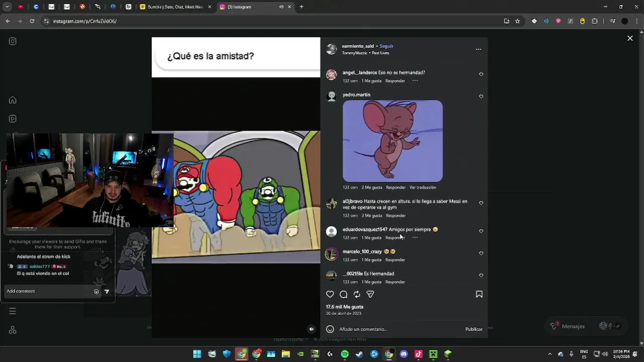Image resolution: width=644 pixels, height=362 pixels.
Task: Open emoji icon in stream Add comment box
Action: click(x=97, y=292)
